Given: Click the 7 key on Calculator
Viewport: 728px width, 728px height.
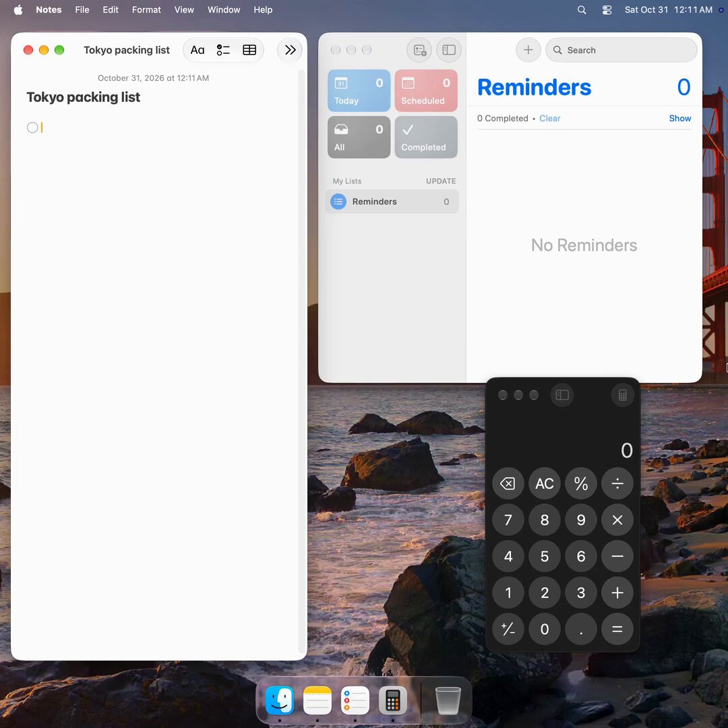Looking at the screenshot, I should click(x=508, y=520).
